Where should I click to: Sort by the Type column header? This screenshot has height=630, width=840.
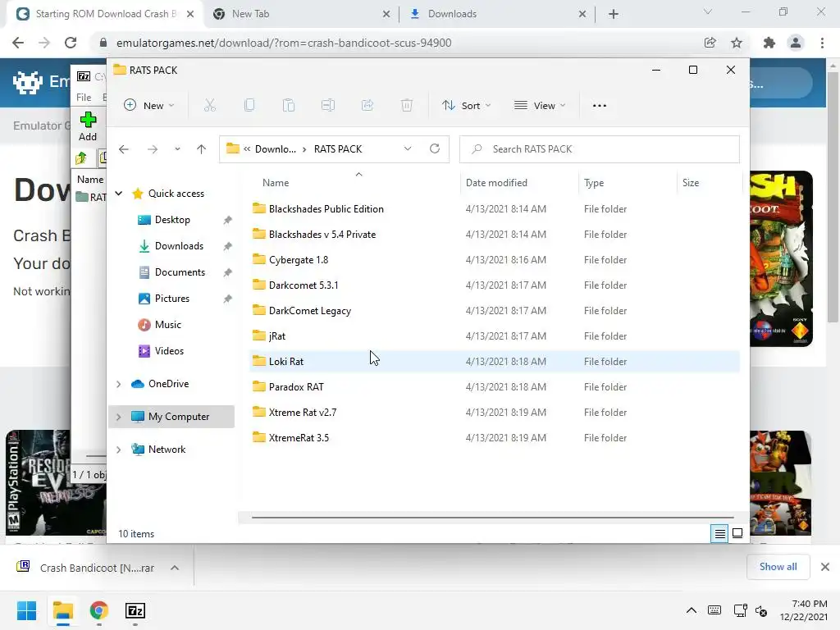pyautogui.click(x=594, y=183)
